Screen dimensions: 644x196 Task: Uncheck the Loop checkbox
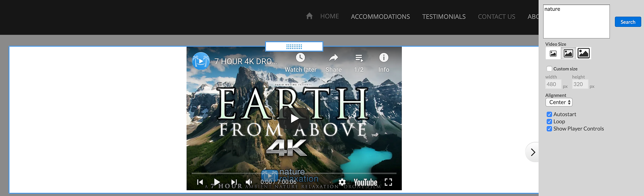tap(549, 122)
